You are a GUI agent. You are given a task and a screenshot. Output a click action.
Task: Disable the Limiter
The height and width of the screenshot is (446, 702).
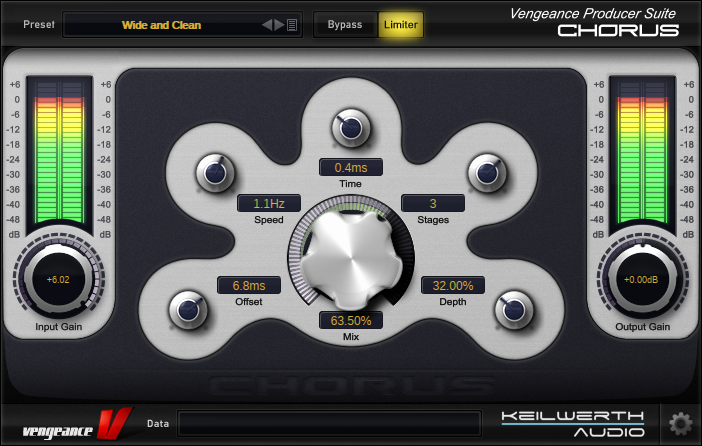tap(401, 25)
